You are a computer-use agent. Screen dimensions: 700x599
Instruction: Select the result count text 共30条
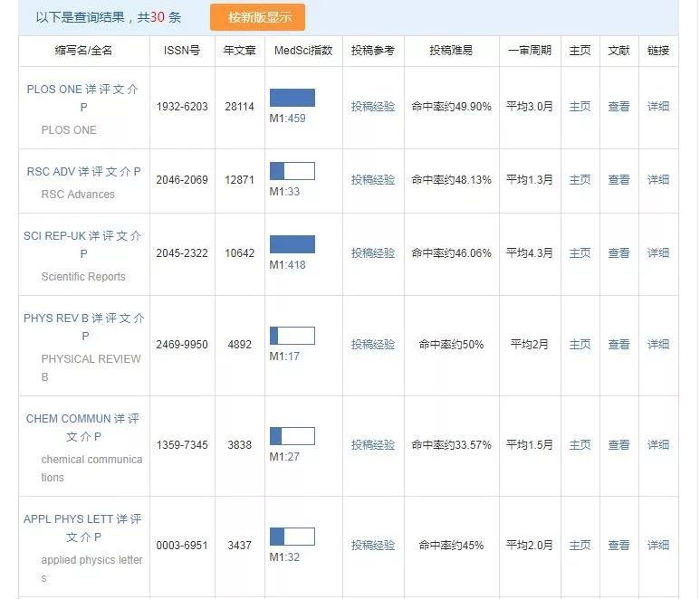coord(159,17)
